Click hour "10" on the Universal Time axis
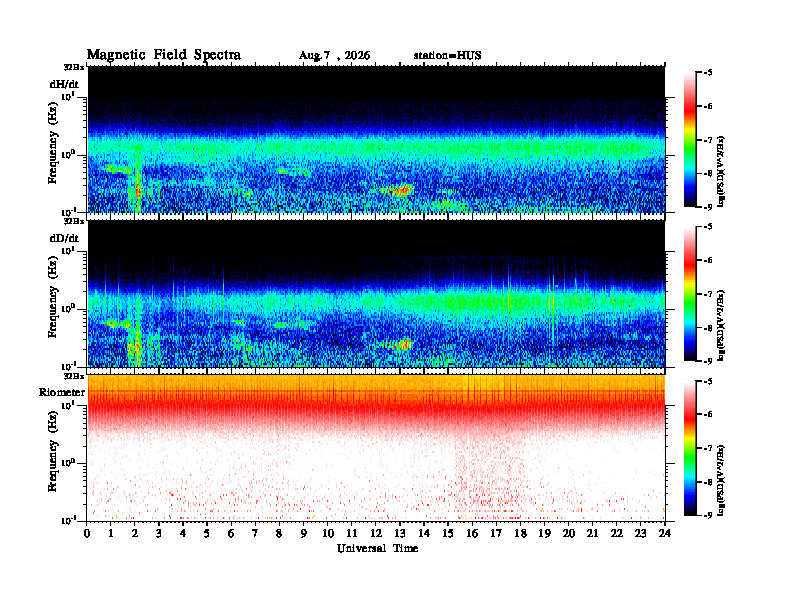792x612 pixels. (328, 533)
